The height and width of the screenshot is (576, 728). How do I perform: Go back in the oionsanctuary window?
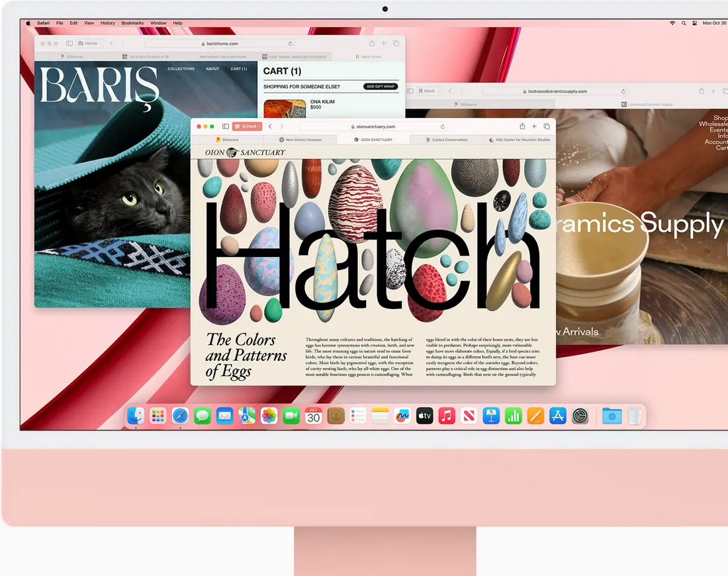click(270, 126)
